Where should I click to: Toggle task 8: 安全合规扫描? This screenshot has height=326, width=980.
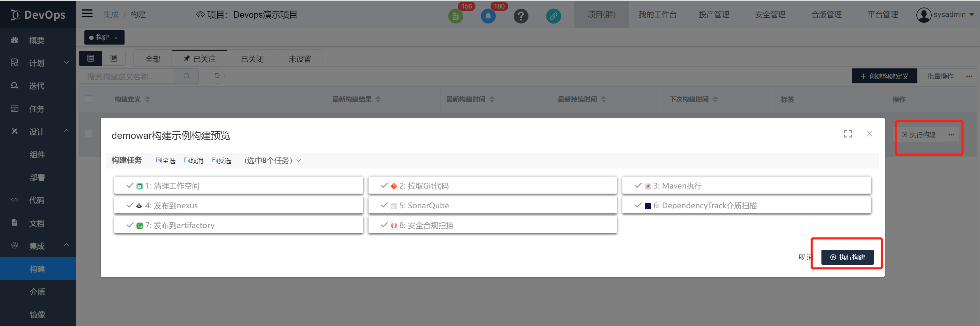pyautogui.click(x=492, y=225)
